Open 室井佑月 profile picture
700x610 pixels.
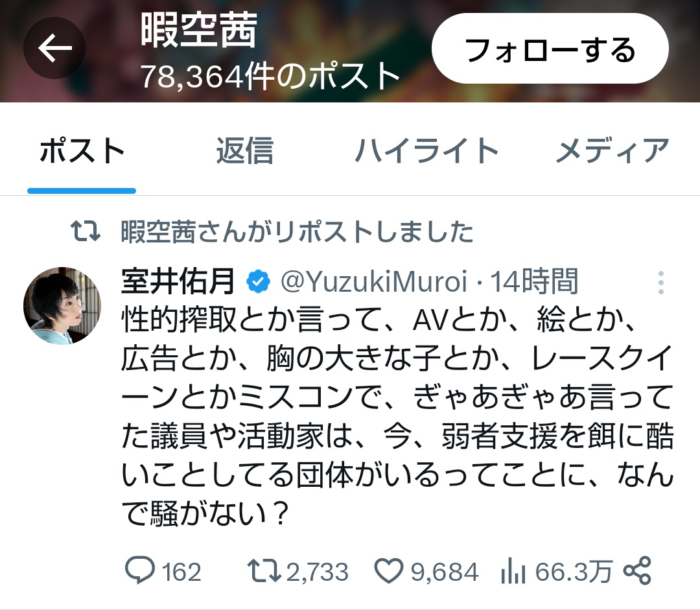[x=62, y=306]
